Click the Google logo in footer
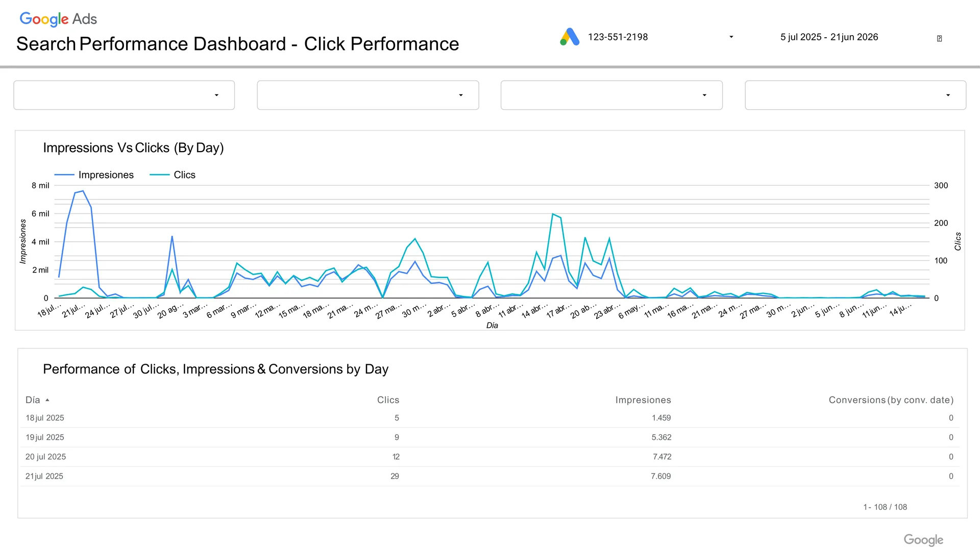This screenshot has height=550, width=980. pyautogui.click(x=923, y=540)
